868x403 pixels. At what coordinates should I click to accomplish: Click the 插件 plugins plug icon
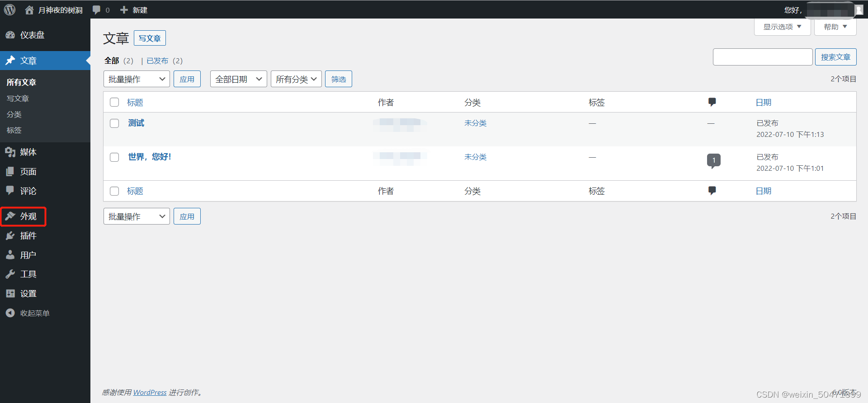click(10, 236)
